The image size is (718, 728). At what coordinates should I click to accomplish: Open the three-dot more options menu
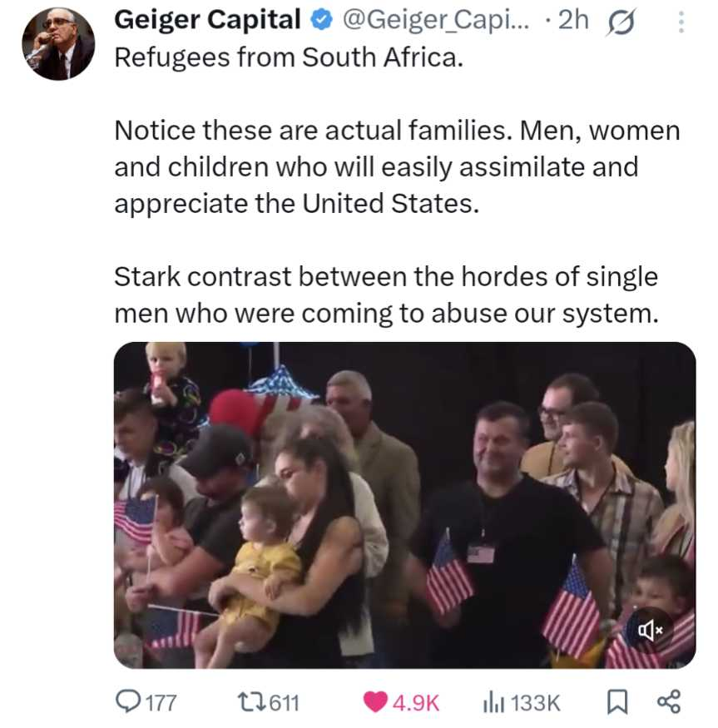point(681,22)
